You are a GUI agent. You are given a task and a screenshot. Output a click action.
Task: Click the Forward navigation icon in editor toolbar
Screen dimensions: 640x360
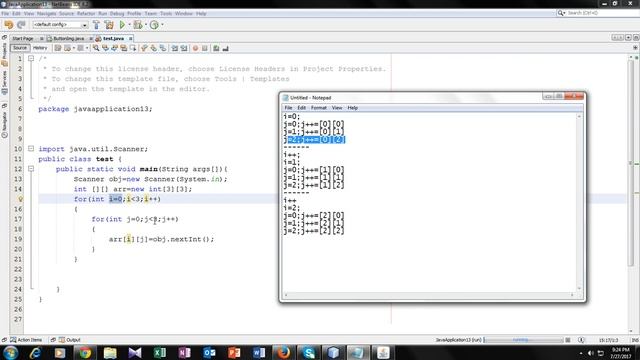click(x=80, y=48)
